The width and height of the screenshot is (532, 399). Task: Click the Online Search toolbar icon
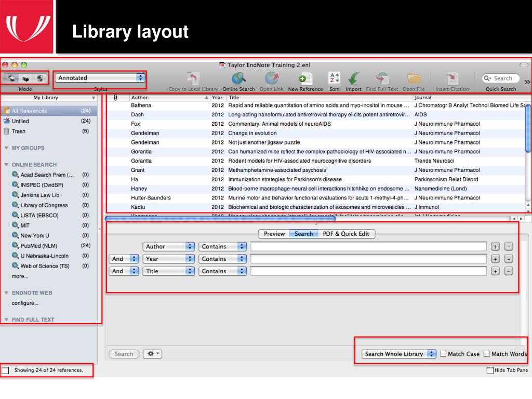[238, 78]
